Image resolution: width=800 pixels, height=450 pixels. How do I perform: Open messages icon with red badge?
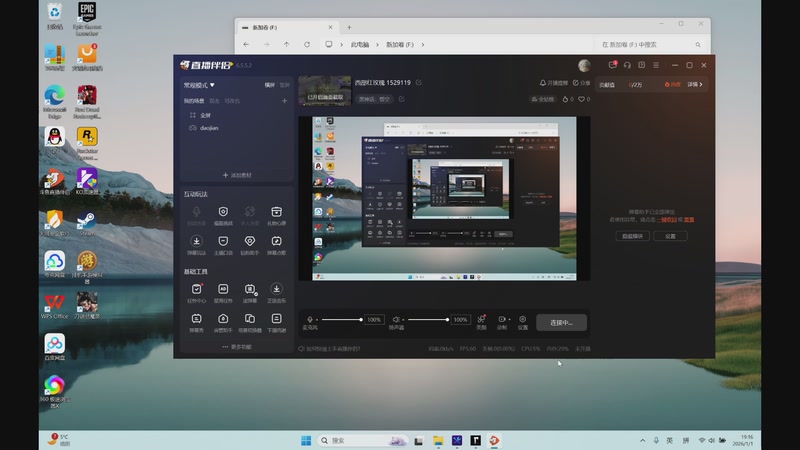click(x=612, y=65)
